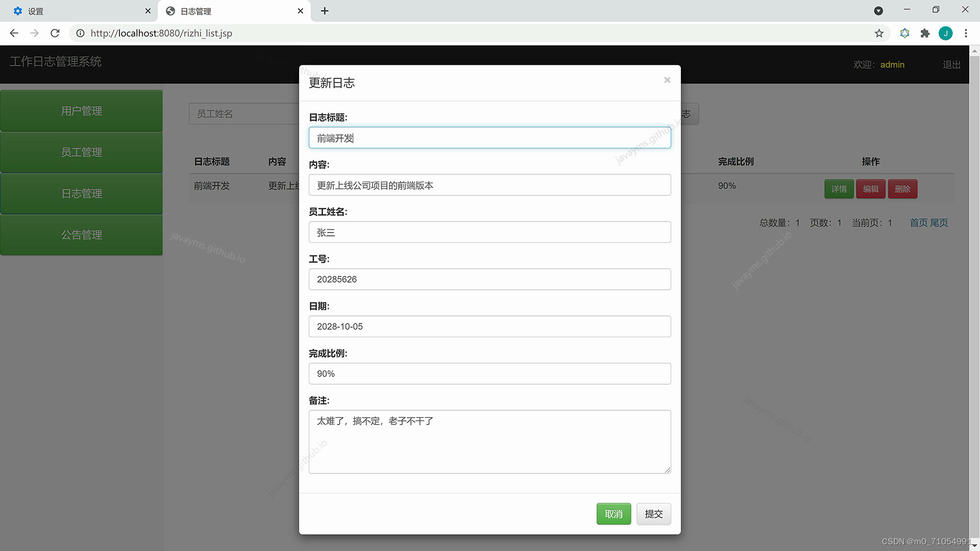980x551 pixels.
Task: Click the 详情 button in the log row
Action: [839, 189]
